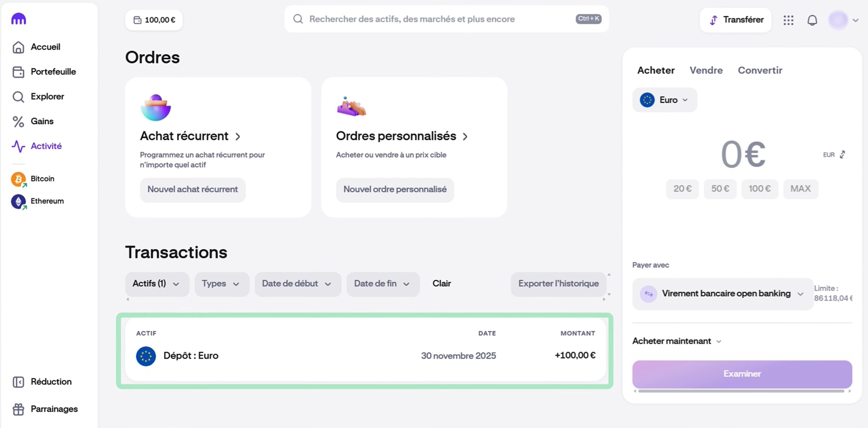868x428 pixels.
Task: Open the Dépôt : Euro transaction row
Action: click(x=366, y=356)
